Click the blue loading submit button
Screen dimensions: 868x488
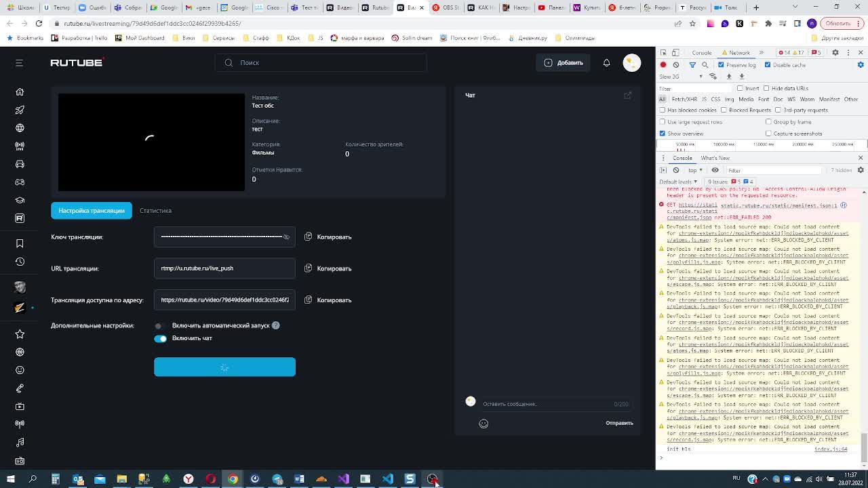[x=224, y=367]
